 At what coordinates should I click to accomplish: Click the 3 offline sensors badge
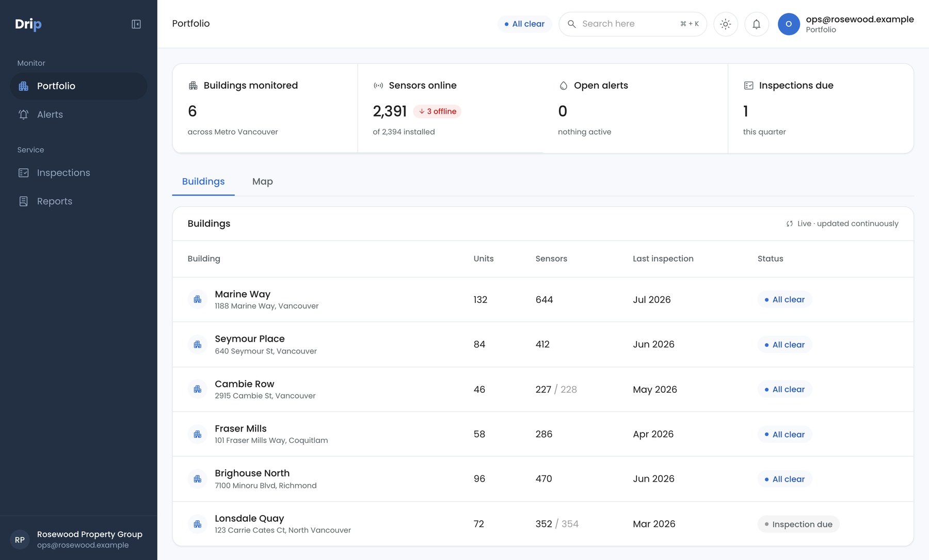(x=437, y=111)
